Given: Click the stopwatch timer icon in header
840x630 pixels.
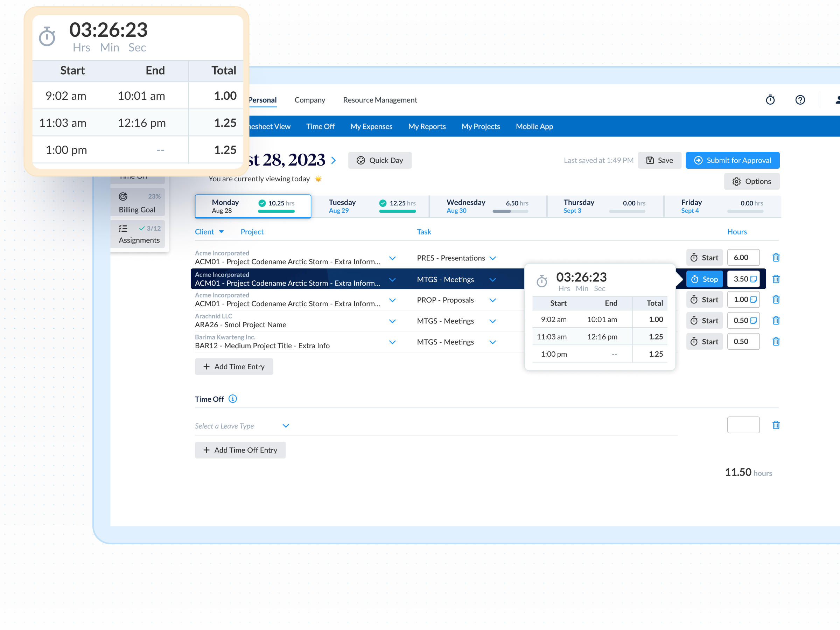Looking at the screenshot, I should [770, 100].
